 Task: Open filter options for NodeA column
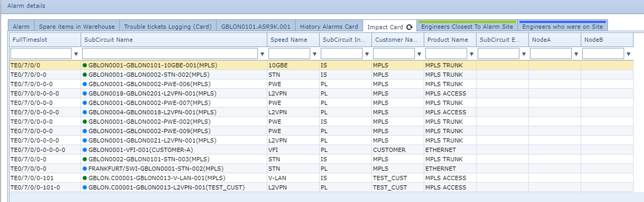pos(576,54)
